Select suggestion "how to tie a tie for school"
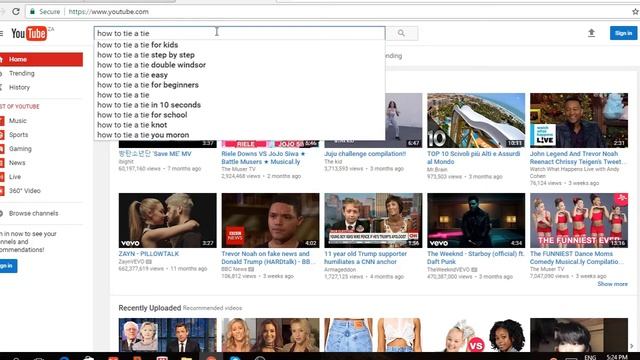 239,115
